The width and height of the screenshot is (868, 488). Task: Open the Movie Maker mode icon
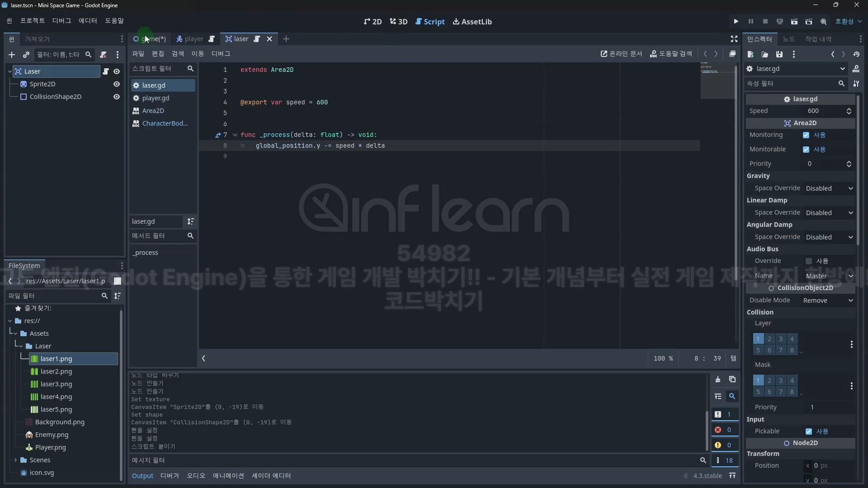pos(823,21)
